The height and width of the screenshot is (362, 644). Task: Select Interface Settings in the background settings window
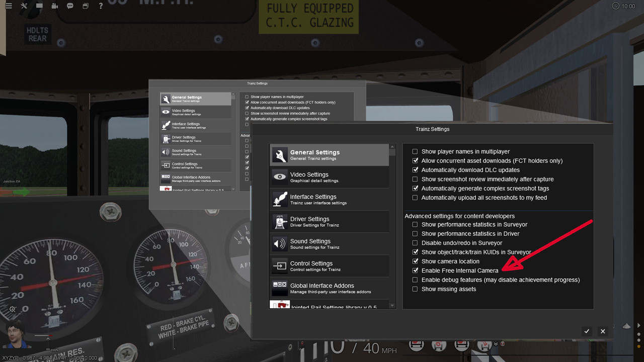coord(195,125)
